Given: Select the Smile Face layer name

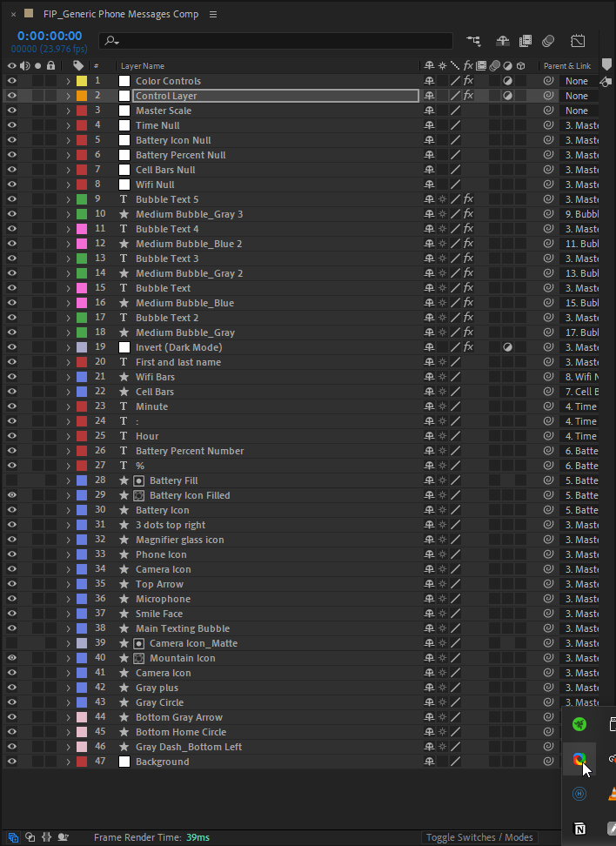Looking at the screenshot, I should tap(159, 614).
